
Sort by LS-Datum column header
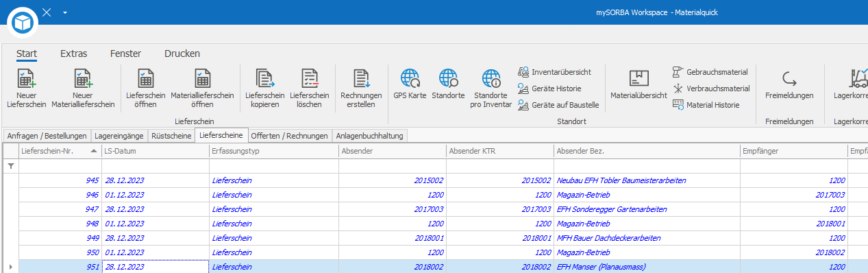click(x=156, y=151)
